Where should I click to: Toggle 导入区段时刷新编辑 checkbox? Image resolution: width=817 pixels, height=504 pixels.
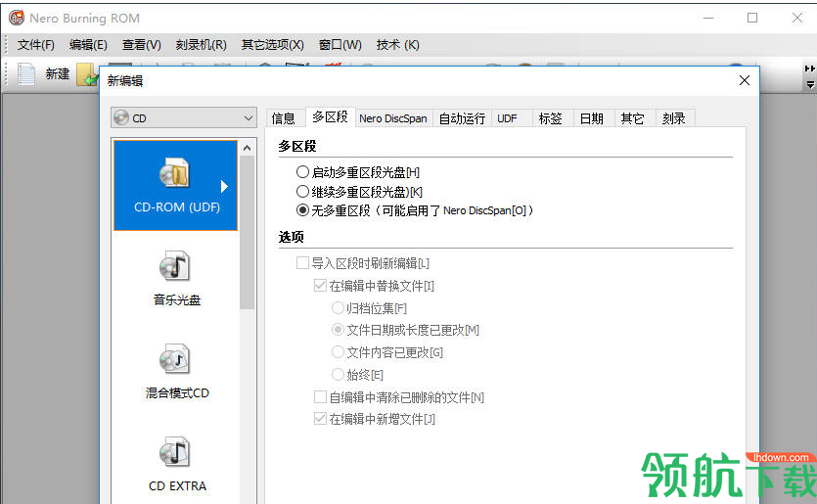302,263
